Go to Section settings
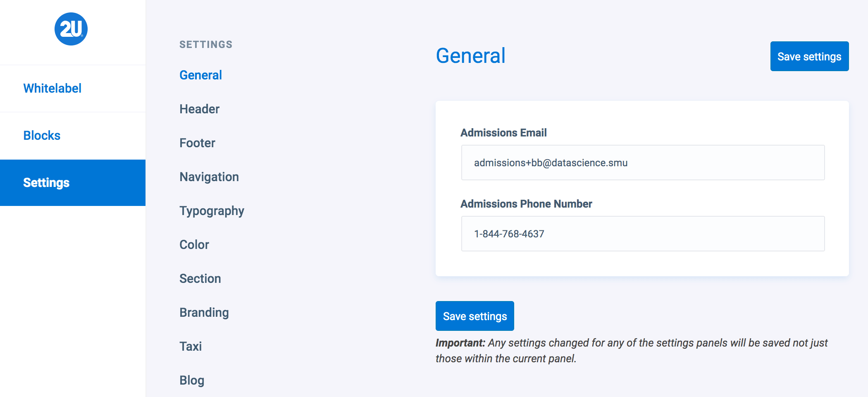 [x=200, y=279]
